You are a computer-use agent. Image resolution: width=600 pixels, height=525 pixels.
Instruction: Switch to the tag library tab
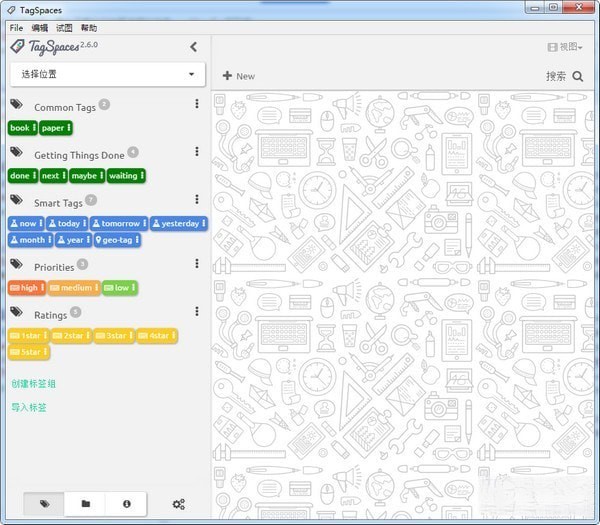[x=44, y=504]
